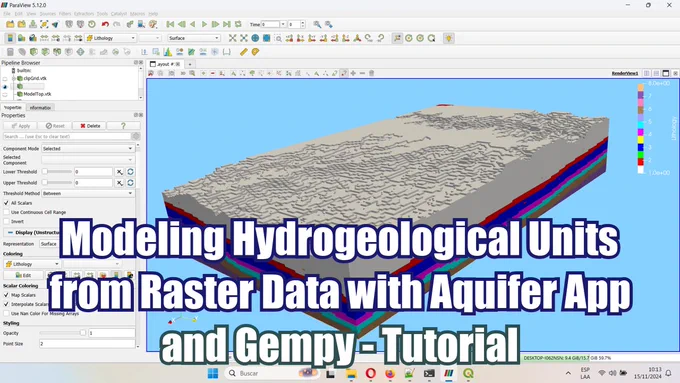The image size is (680, 383).
Task: Click the Edit color map button
Action: 23,275
